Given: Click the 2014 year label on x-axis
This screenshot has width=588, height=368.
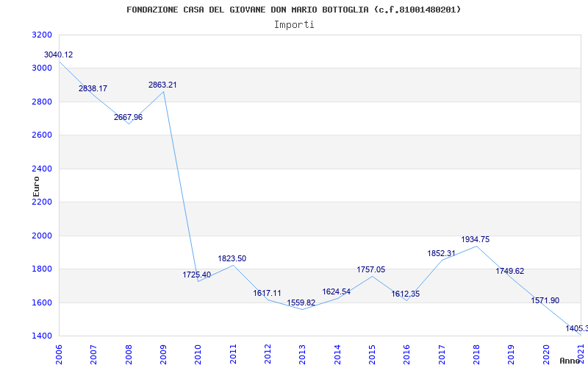Looking at the screenshot, I should pos(337,355).
